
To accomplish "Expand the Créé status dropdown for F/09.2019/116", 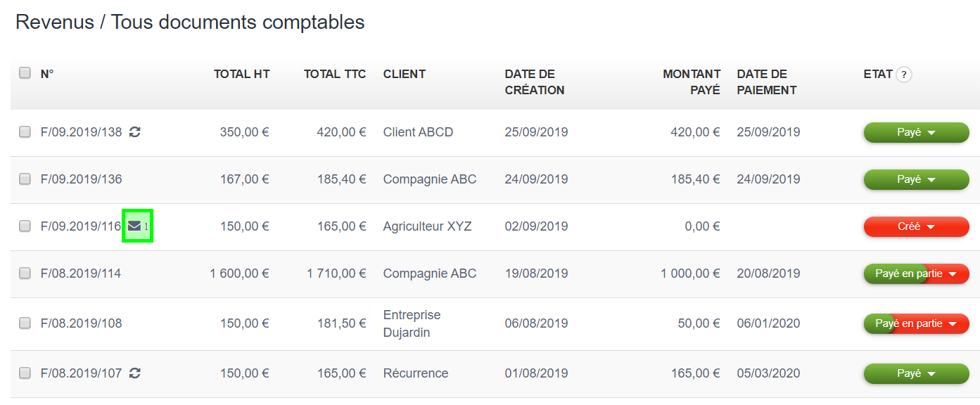I will point(915,226).
